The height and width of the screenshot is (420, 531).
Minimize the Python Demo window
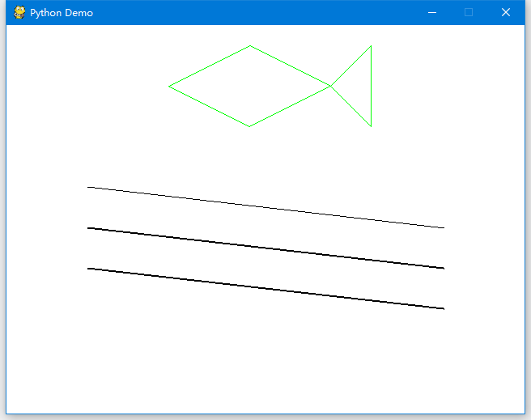[x=431, y=12]
